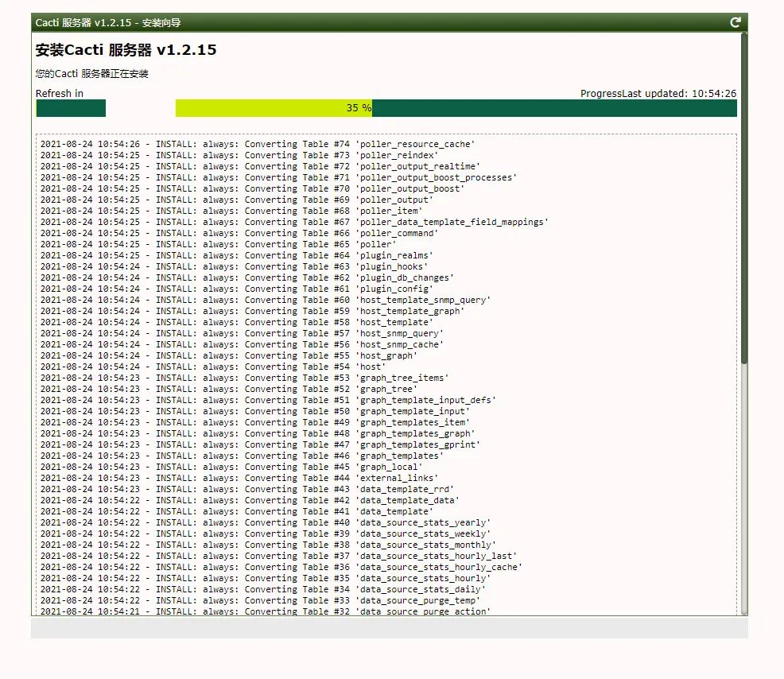Click log line Table #61 'plugin_config'
This screenshot has width=784, height=679.
click(x=236, y=289)
